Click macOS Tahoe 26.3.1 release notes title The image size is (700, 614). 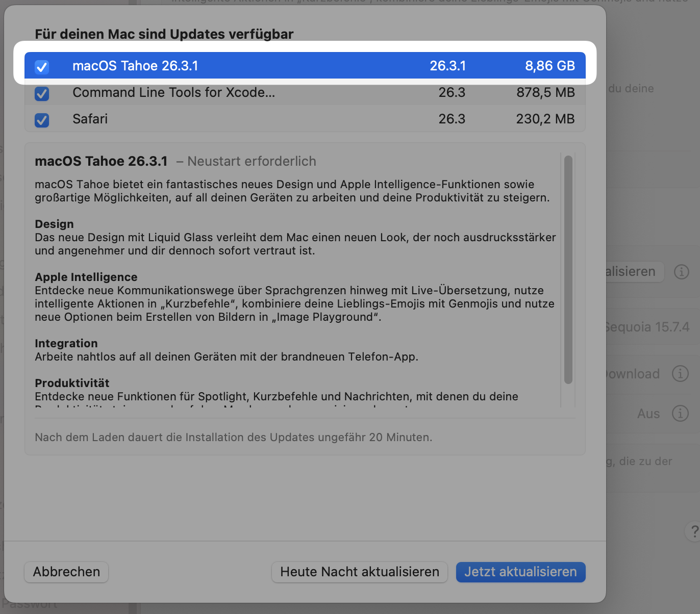point(101,161)
